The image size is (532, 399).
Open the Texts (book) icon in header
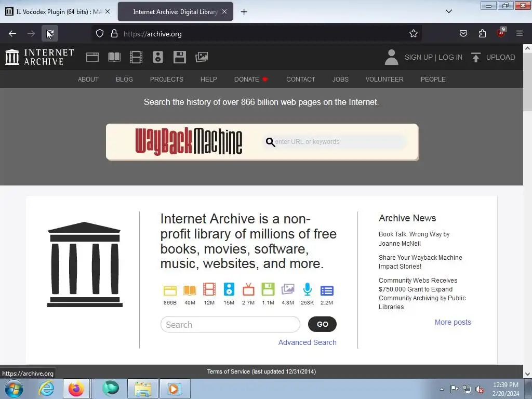pyautogui.click(x=114, y=57)
